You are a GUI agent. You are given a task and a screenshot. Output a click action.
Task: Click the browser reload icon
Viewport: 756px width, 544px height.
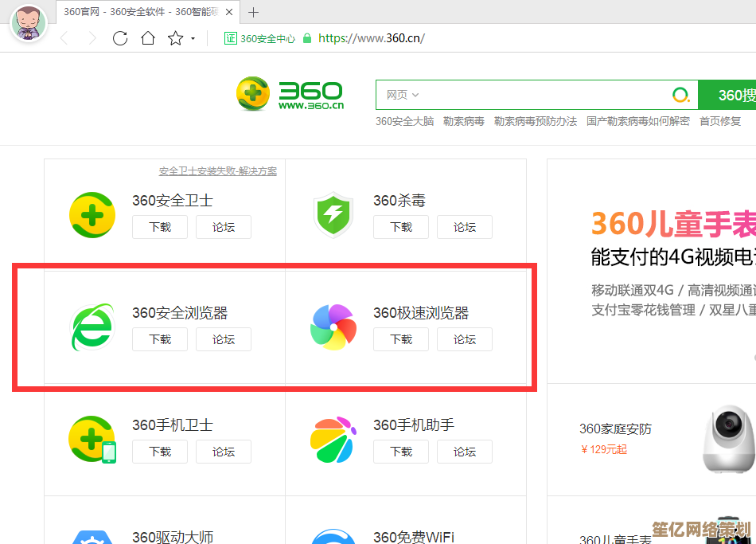[x=120, y=38]
